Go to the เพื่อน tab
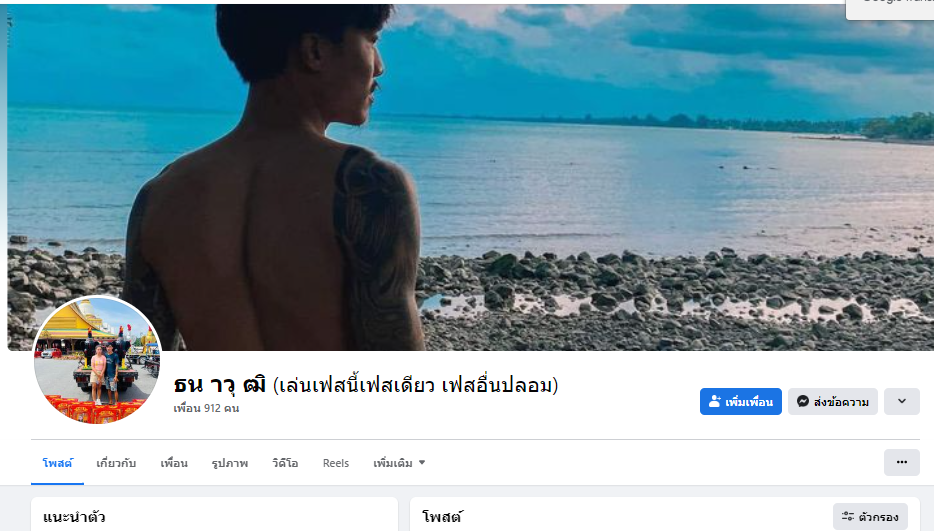 174,463
